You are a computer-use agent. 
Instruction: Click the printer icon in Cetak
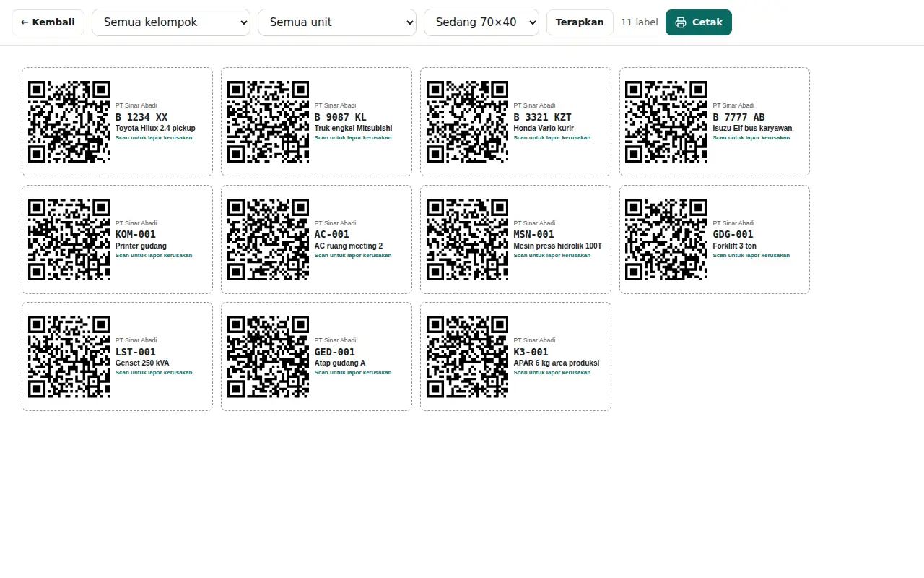pyautogui.click(x=681, y=22)
